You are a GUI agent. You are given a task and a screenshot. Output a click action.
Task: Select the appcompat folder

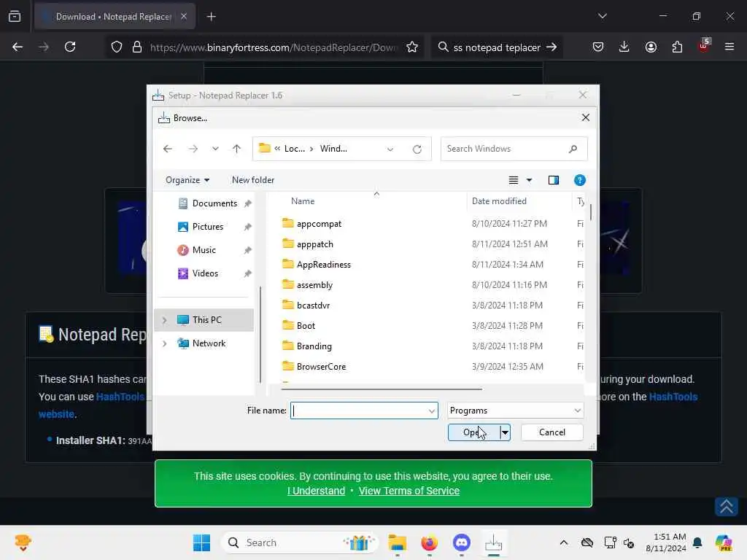click(x=319, y=224)
